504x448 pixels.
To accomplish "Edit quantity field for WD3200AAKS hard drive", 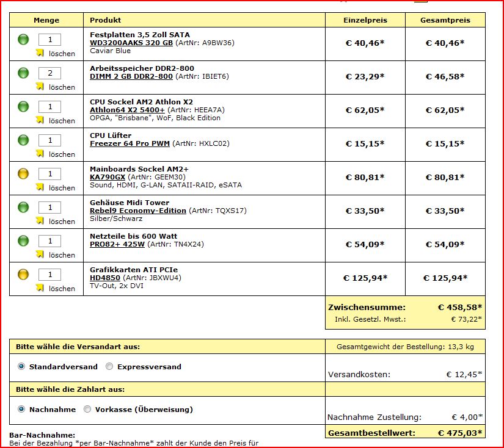I will pos(50,40).
